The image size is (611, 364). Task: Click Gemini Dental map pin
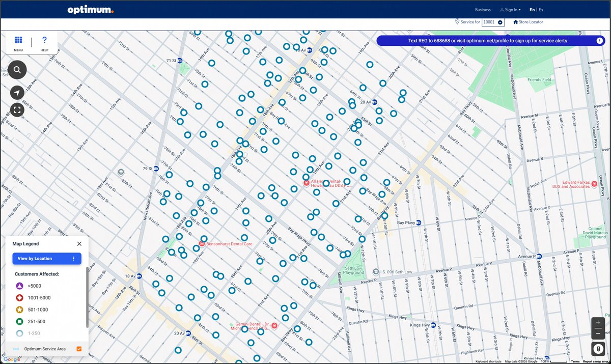pos(274,325)
